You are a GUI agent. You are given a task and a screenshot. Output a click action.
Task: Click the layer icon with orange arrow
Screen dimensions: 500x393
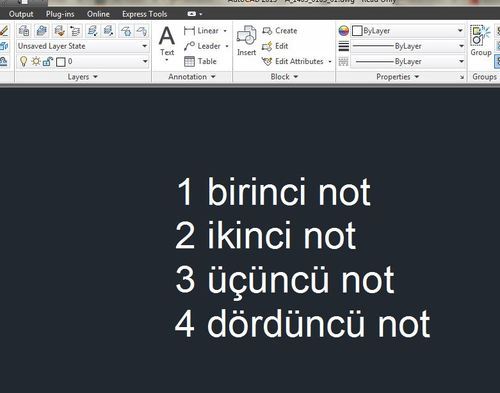(59, 31)
